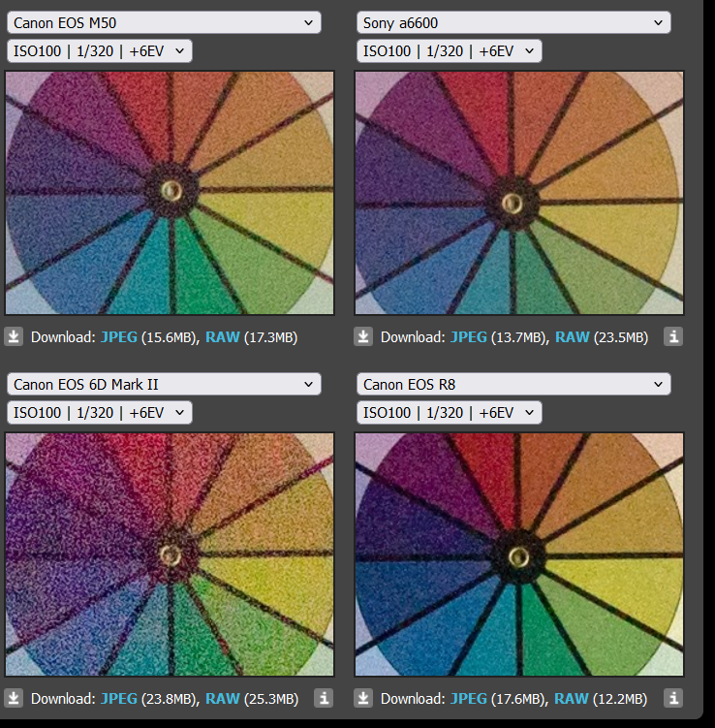
Task: Change ISO100 exposure setting for Sony a6600
Action: click(450, 51)
